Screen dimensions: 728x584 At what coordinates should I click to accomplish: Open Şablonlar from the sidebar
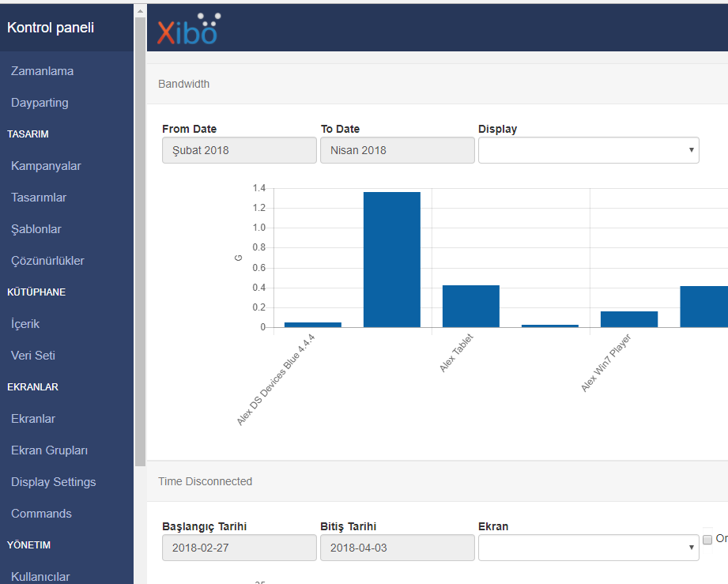pyautogui.click(x=37, y=228)
